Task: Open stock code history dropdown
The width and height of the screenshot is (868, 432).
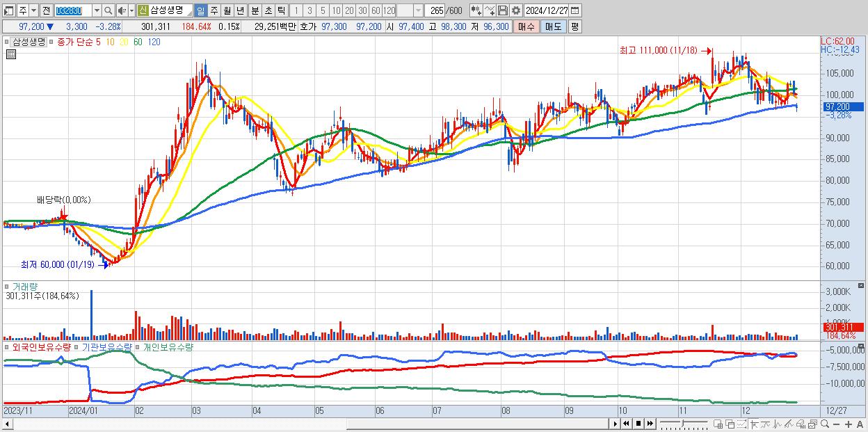Action: click(x=97, y=10)
